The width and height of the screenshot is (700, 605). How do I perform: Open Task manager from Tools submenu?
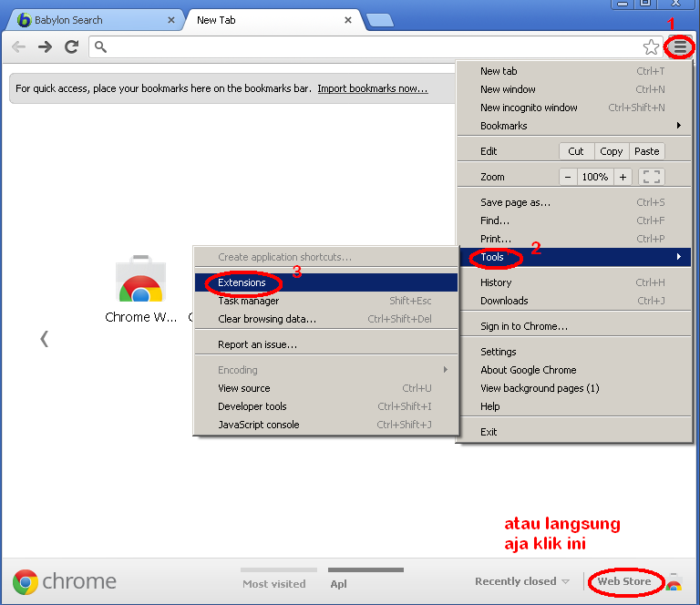[x=326, y=301]
